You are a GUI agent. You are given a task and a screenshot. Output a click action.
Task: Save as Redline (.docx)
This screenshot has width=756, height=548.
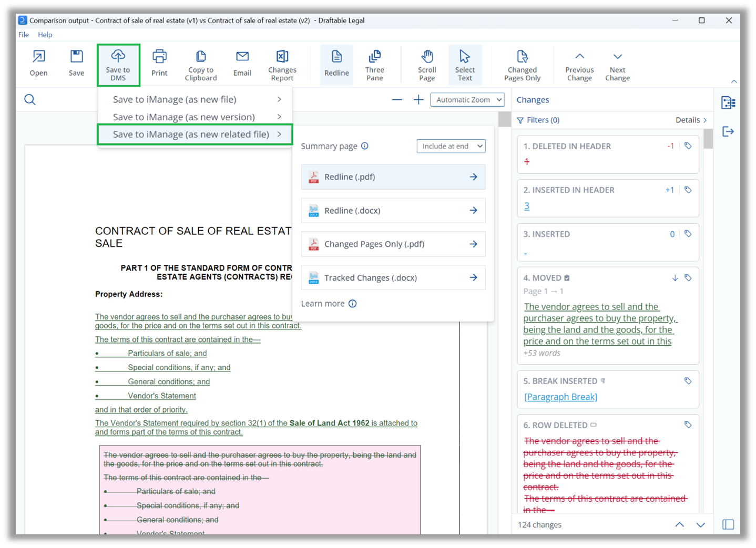click(393, 211)
